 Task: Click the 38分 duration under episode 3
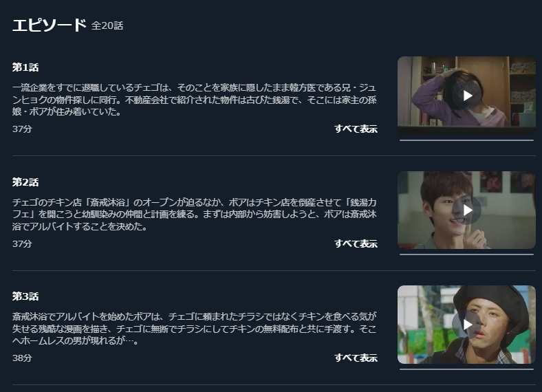click(22, 358)
